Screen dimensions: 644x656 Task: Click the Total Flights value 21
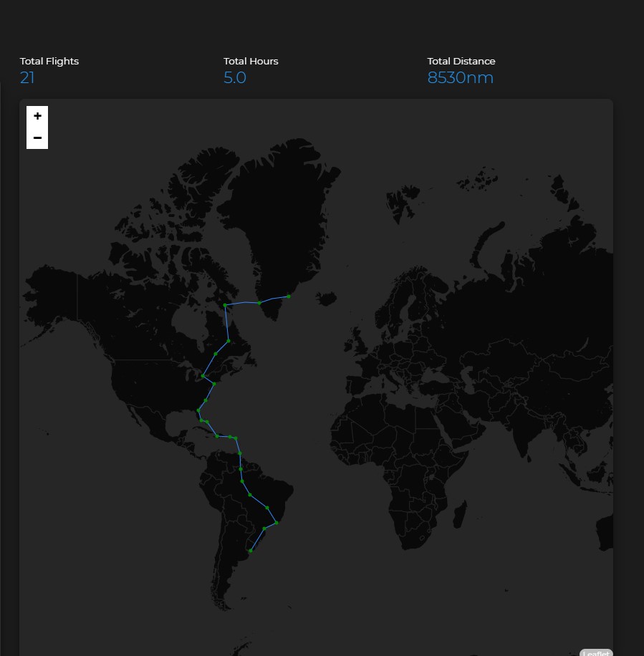pyautogui.click(x=27, y=78)
